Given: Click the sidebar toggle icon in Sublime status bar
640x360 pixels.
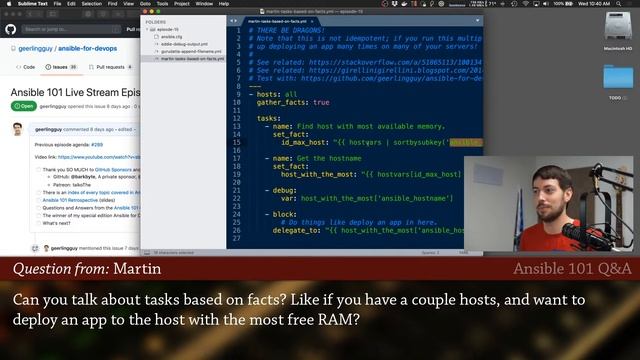Looking at the screenshot, I should pos(147,253).
